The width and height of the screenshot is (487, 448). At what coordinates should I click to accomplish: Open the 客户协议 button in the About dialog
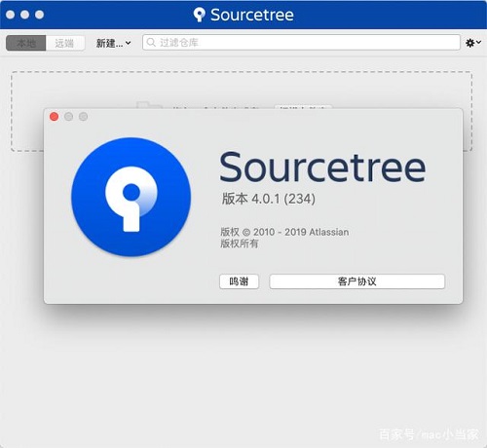[356, 281]
